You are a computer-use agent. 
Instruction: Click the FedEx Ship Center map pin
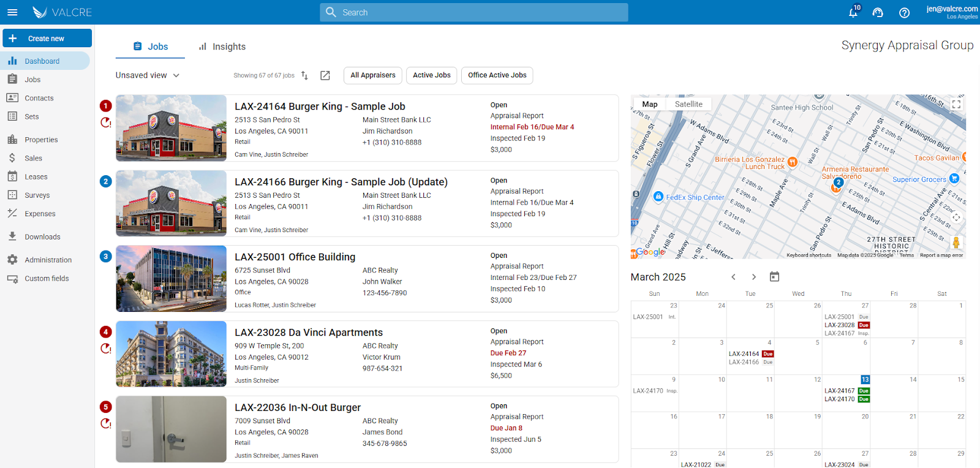(658, 197)
